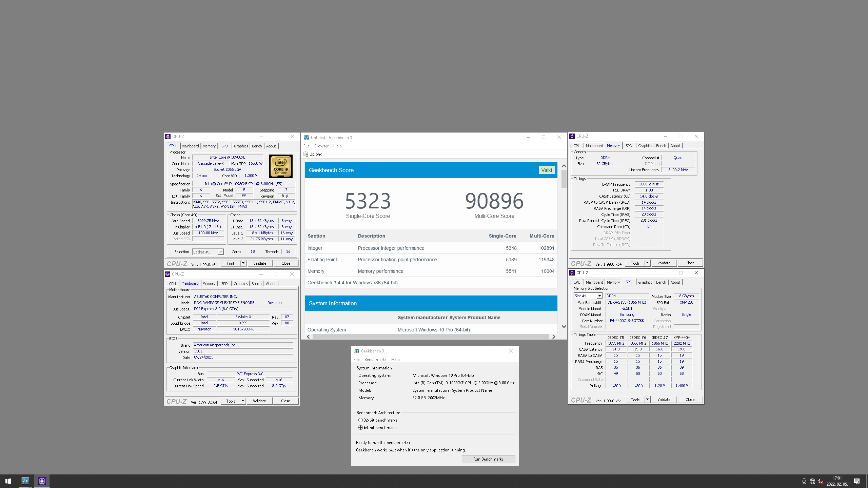868x488 pixels.
Task: Open the Mainboard tab in the CPU-Z CPU window
Action: (190, 146)
